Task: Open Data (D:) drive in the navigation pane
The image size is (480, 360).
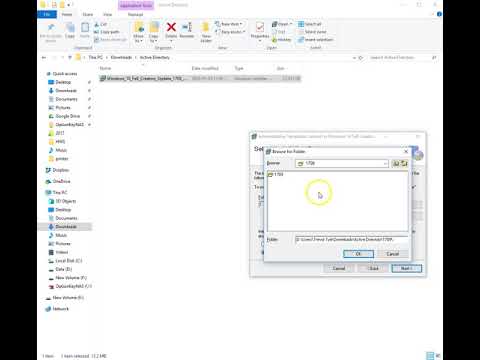Action: click(x=63, y=269)
